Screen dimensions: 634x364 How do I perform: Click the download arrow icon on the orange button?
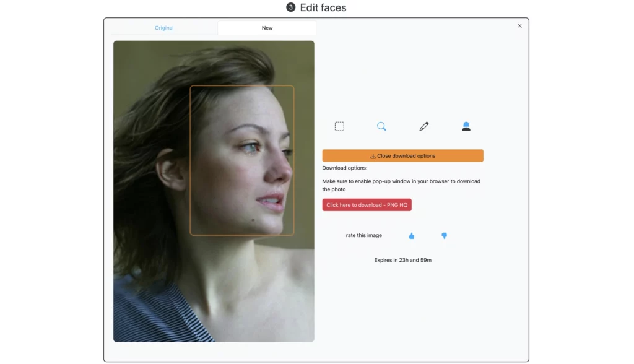372,155
